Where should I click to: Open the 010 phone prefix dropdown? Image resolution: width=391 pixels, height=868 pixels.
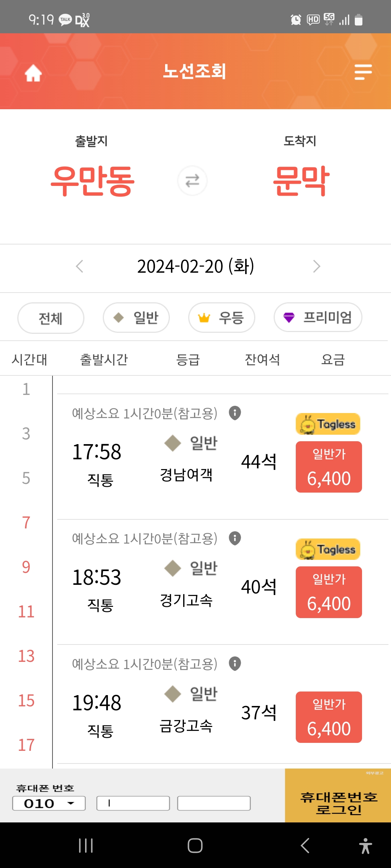[x=49, y=803]
